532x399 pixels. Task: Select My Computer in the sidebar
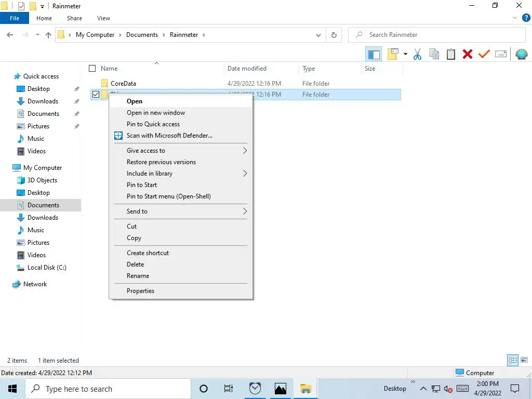tap(43, 168)
